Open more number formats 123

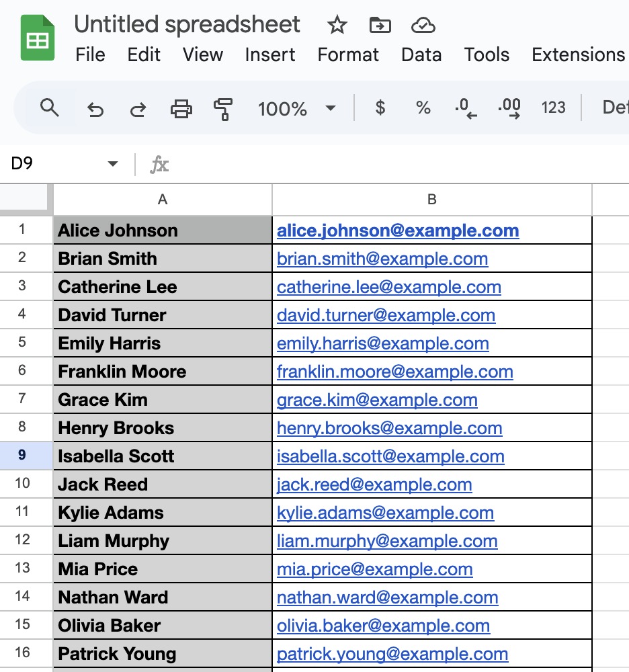(553, 108)
